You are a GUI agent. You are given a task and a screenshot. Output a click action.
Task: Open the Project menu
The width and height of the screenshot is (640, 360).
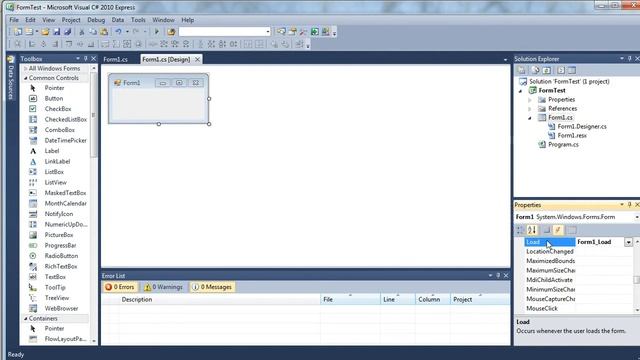71,20
